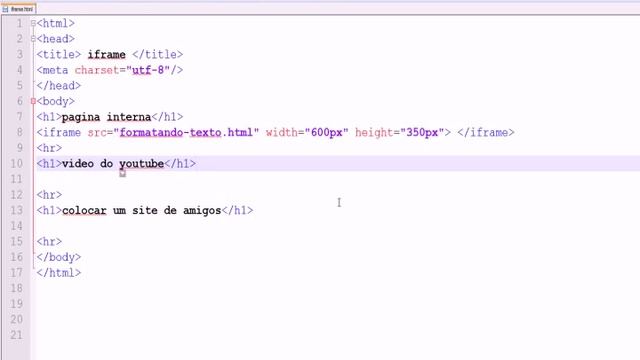Click the <body> opening tag on line 6
The image size is (640, 360).
click(56, 101)
